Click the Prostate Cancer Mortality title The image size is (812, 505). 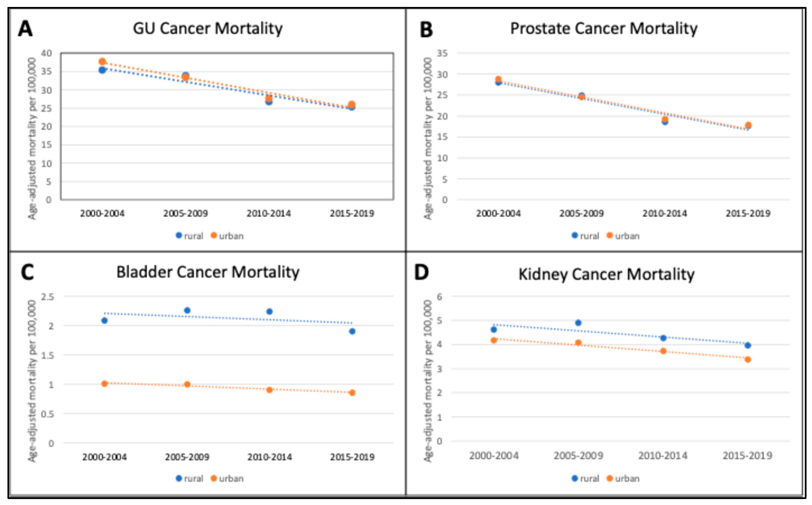tap(604, 28)
